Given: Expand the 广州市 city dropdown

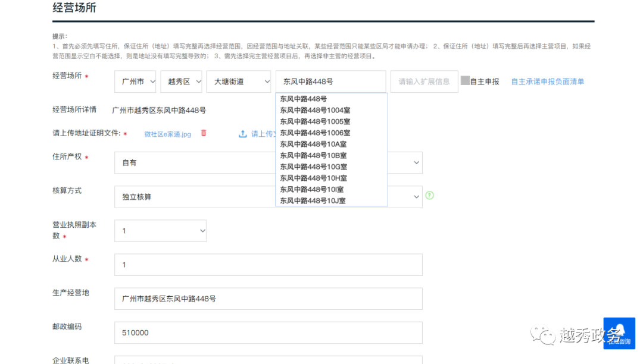Looking at the screenshot, I should (x=135, y=81).
